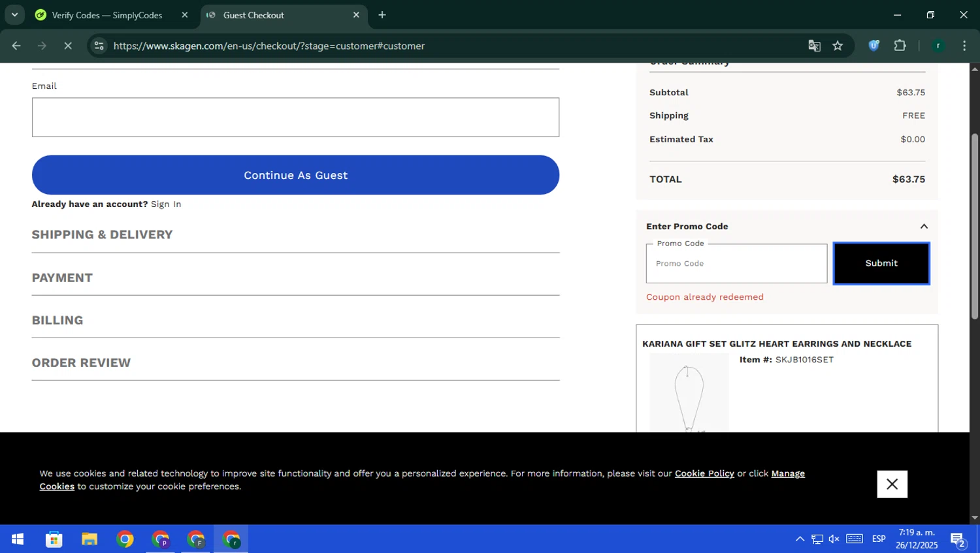
Task: Open the Bitwarden shield extension
Action: click(874, 46)
